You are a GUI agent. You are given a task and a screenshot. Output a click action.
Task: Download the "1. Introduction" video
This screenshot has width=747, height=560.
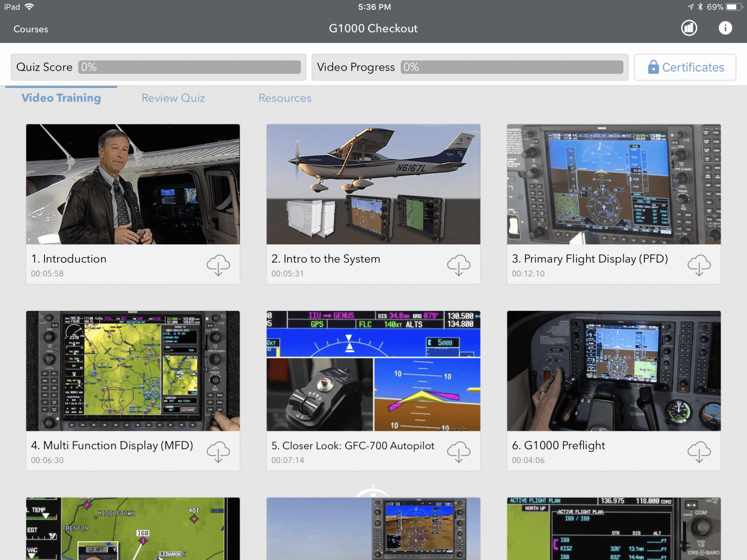(x=218, y=265)
